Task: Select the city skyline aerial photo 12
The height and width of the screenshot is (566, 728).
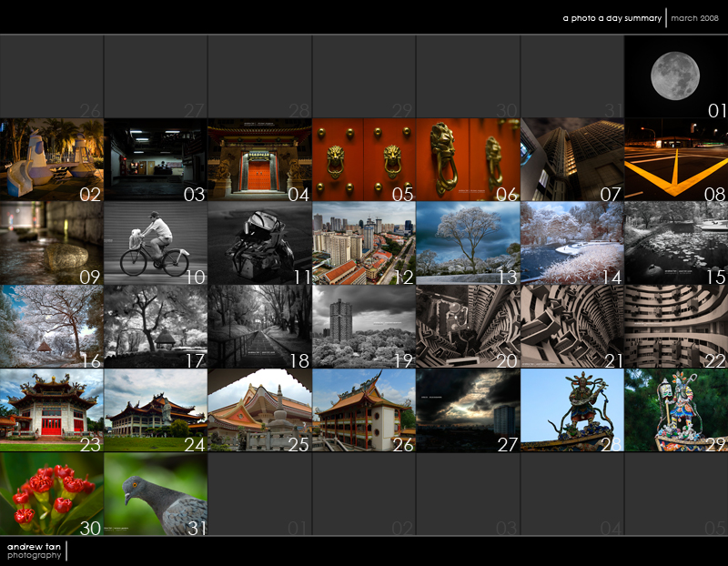Action: (x=364, y=243)
